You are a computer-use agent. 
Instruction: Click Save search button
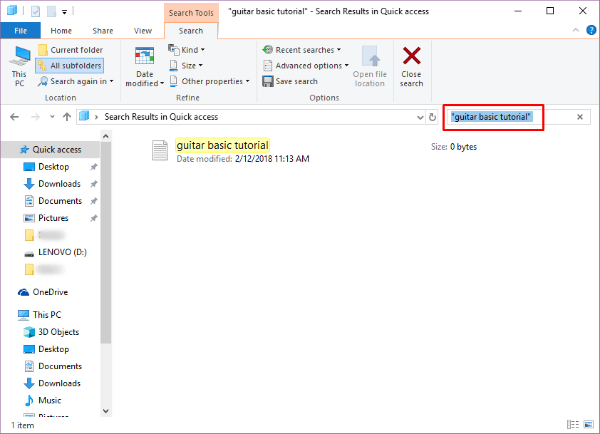290,81
